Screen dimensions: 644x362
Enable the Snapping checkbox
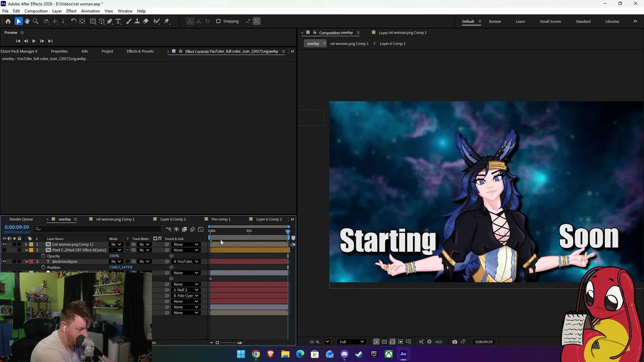point(218,21)
